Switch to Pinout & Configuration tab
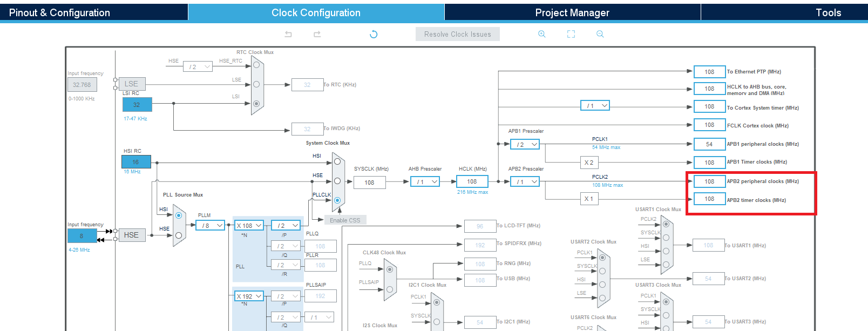The image size is (868, 331). click(x=59, y=12)
